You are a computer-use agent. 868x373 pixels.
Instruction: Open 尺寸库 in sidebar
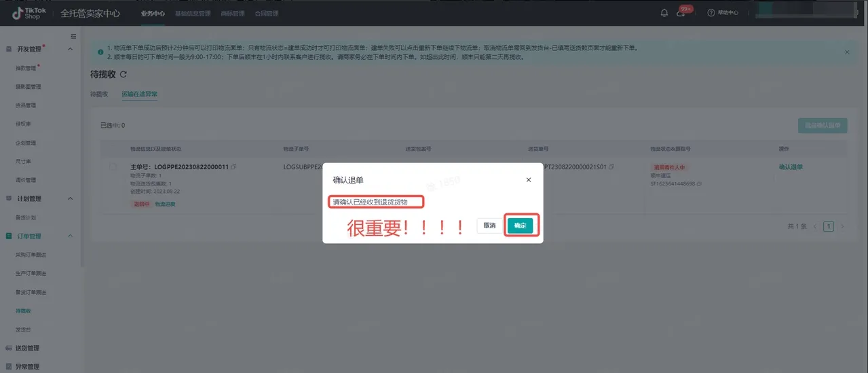click(x=24, y=161)
